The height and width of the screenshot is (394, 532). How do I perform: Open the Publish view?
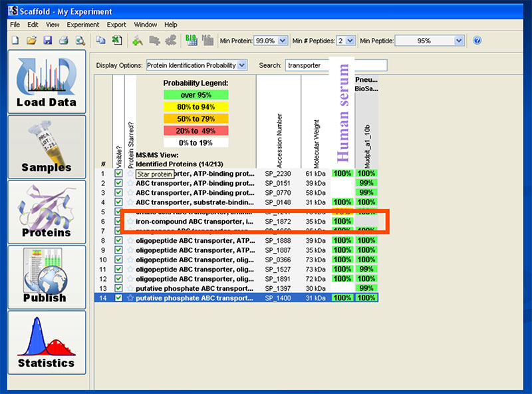pyautogui.click(x=47, y=277)
